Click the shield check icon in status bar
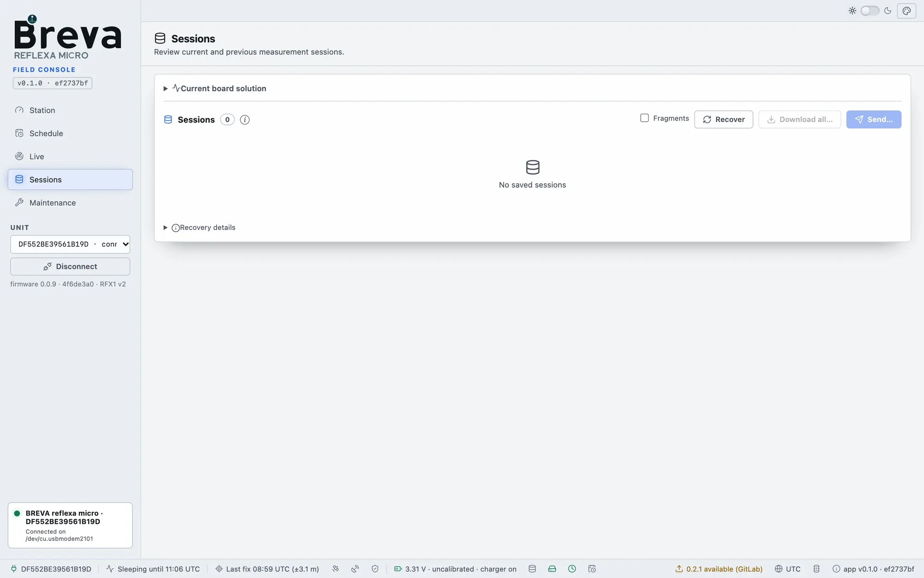924x578 pixels. 375,569
